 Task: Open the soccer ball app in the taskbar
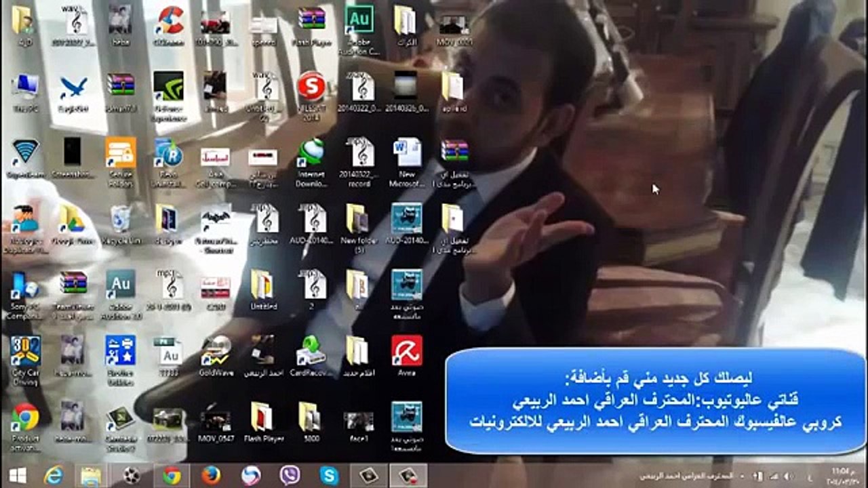point(131,475)
